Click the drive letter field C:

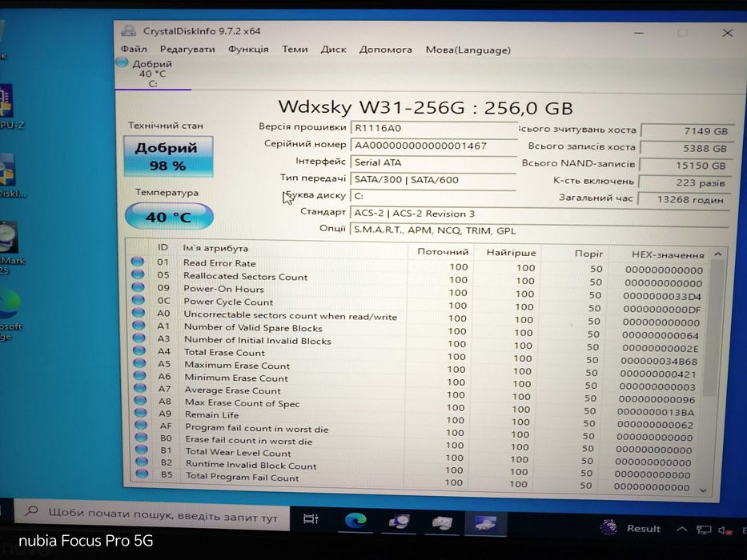click(x=432, y=196)
